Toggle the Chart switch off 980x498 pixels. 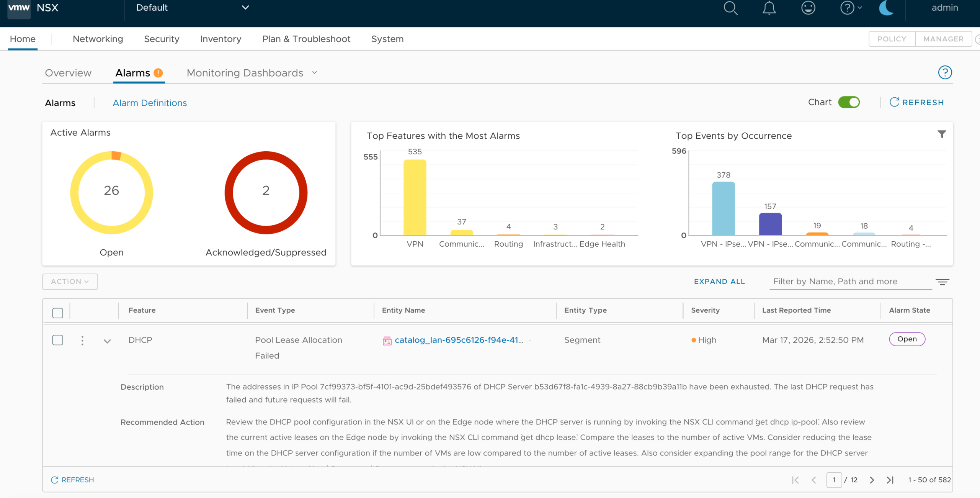click(x=849, y=102)
